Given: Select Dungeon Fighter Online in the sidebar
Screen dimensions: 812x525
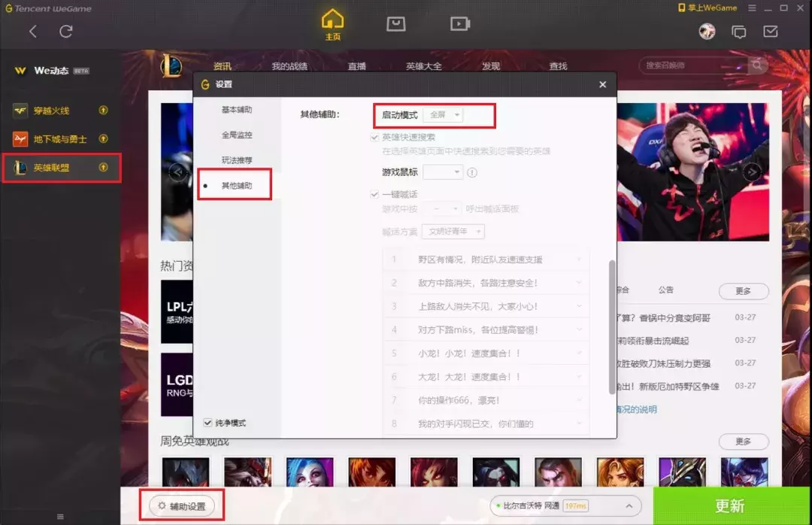Looking at the screenshot, I should (x=60, y=138).
